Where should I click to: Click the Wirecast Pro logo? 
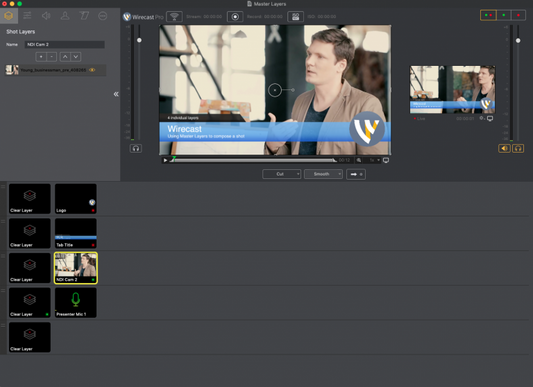(143, 17)
